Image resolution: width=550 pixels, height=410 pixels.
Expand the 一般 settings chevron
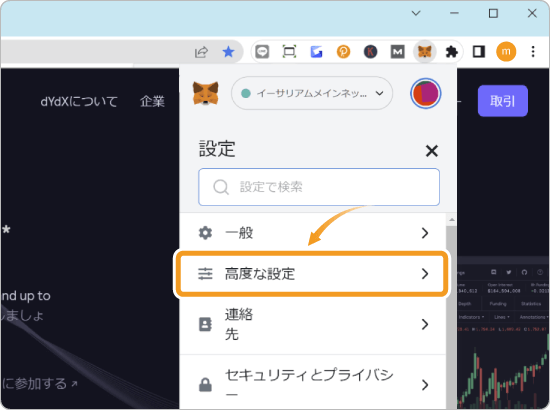pyautogui.click(x=425, y=233)
